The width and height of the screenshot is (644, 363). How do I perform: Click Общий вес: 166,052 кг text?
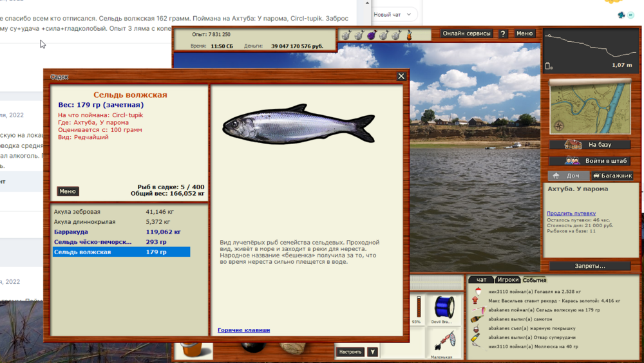[167, 194]
